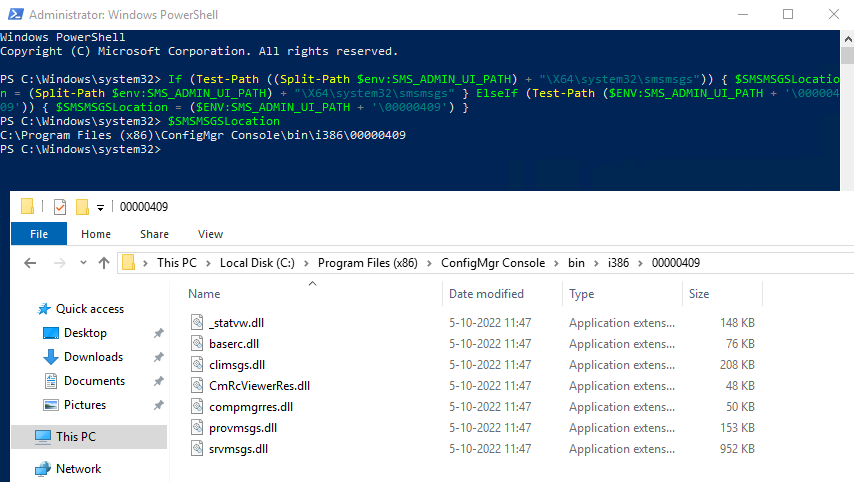Click the pin icon next to Desktop
Viewport: 854px width, 482px height.
tap(158, 333)
